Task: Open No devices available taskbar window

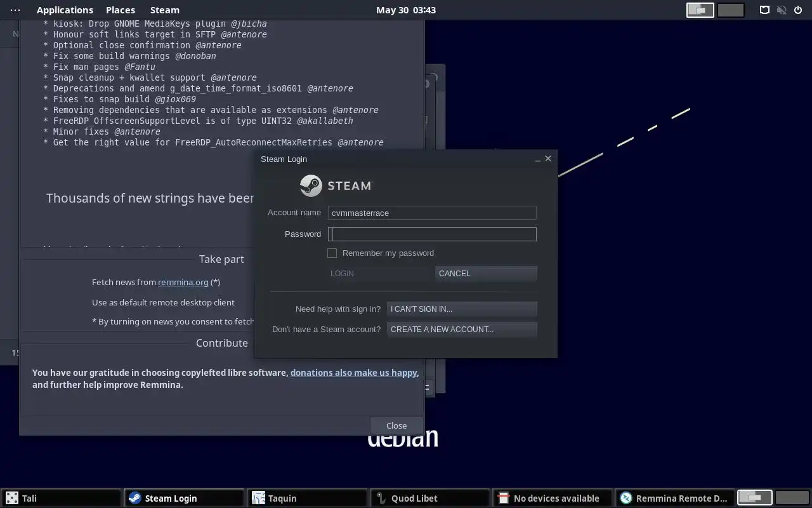Action: point(553,498)
